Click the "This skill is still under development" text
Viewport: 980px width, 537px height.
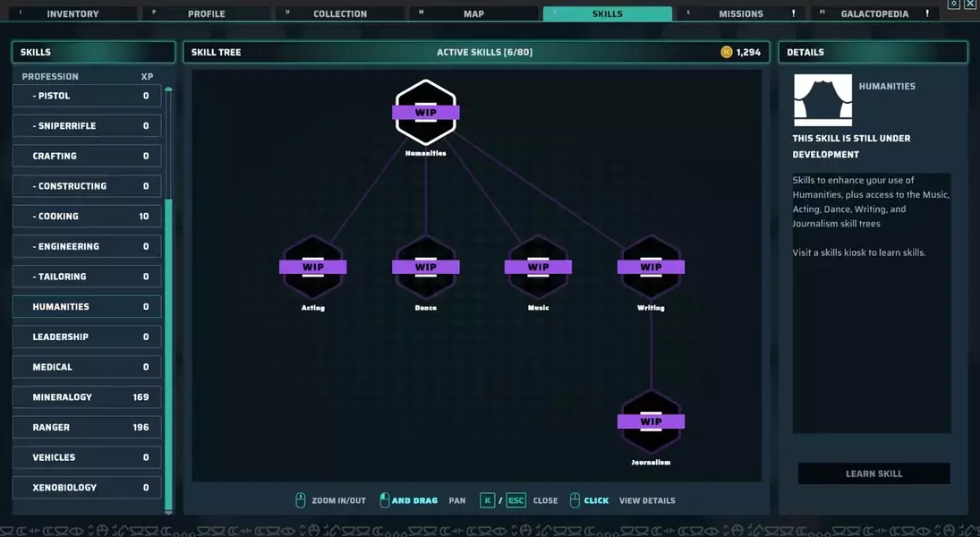click(851, 146)
